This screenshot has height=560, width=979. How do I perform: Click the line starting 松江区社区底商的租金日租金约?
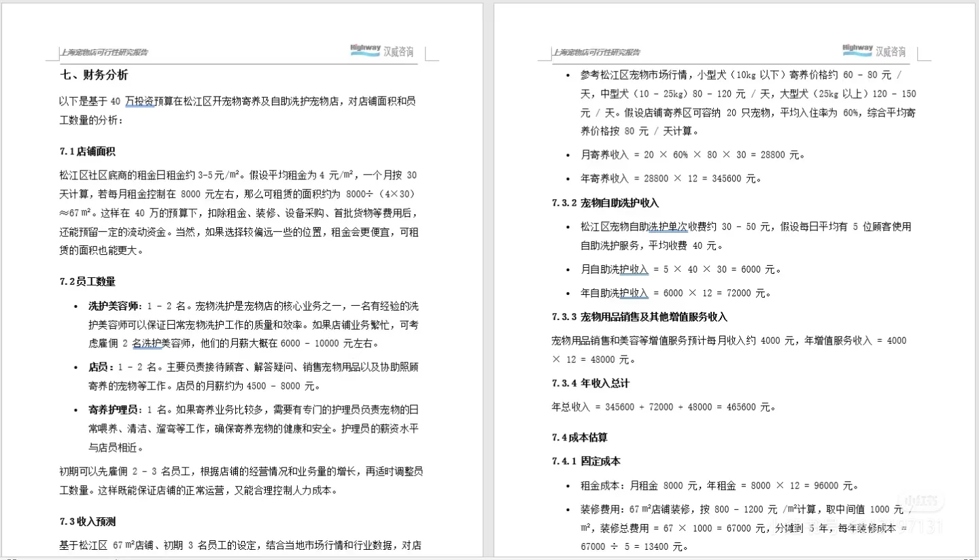click(238, 175)
